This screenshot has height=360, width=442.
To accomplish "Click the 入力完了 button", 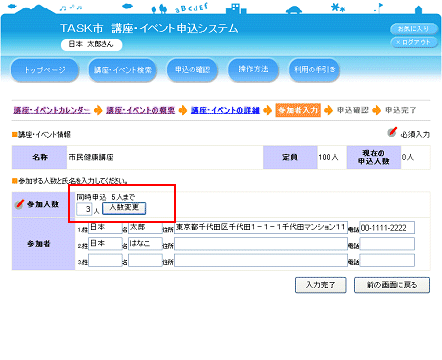I will (x=321, y=285).
